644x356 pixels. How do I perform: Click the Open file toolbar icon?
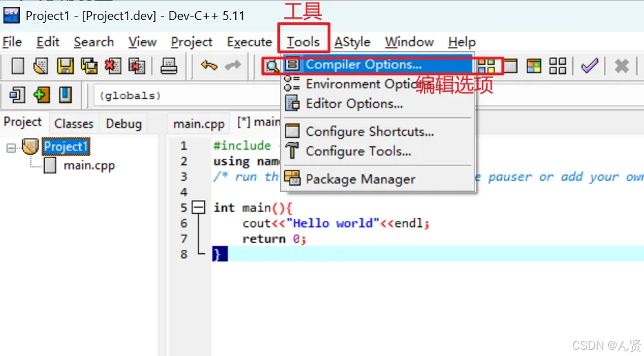point(41,66)
